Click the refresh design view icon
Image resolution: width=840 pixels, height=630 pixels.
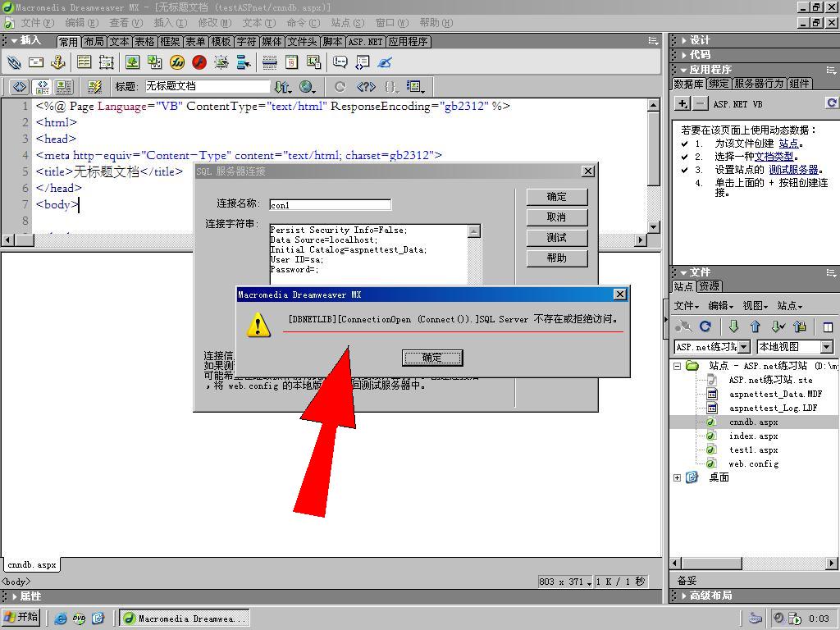[340, 87]
